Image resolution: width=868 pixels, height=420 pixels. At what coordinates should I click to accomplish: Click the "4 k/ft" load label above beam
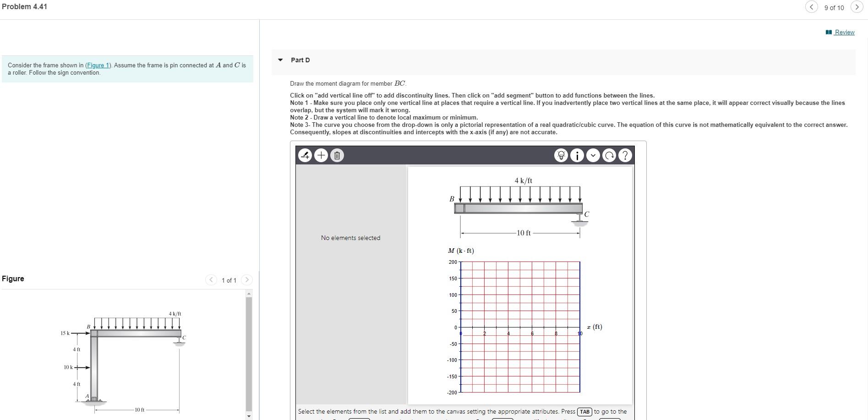click(x=524, y=180)
